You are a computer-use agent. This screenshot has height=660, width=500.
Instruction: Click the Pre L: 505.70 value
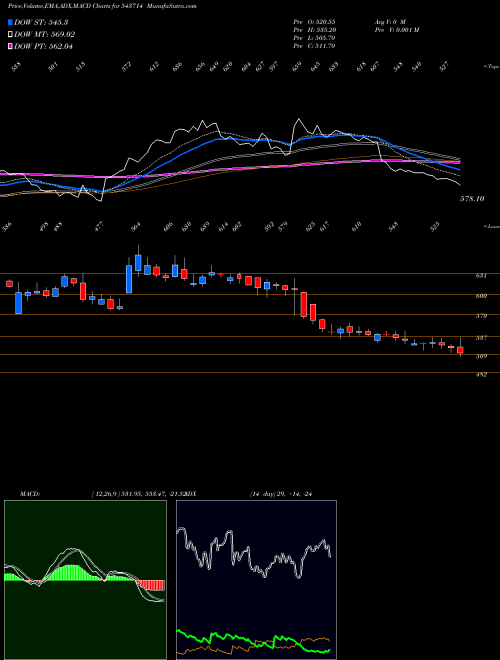pos(314,38)
